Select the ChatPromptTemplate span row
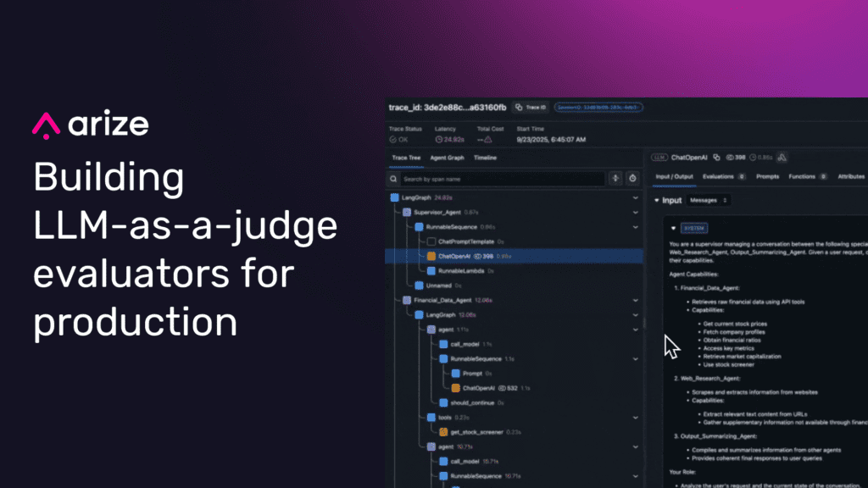Image resolution: width=868 pixels, height=488 pixels. pyautogui.click(x=515, y=241)
